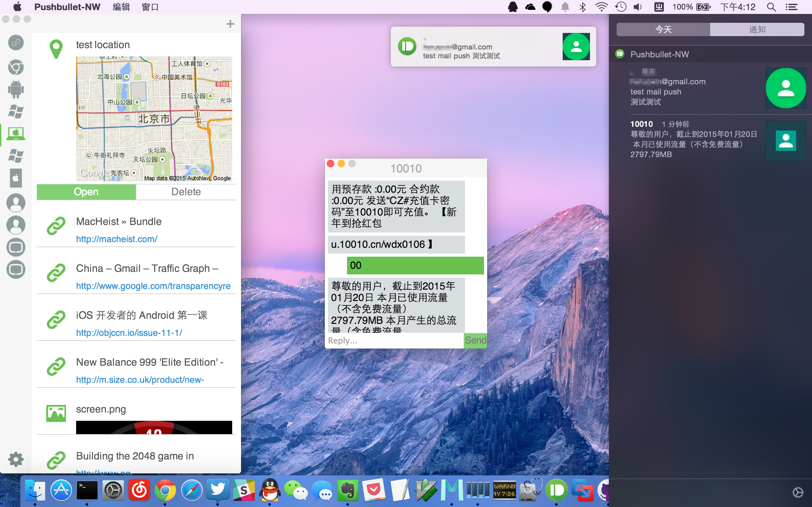Switch to the 今天 tab
Viewport: 812px width, 507px height.
pos(663,29)
